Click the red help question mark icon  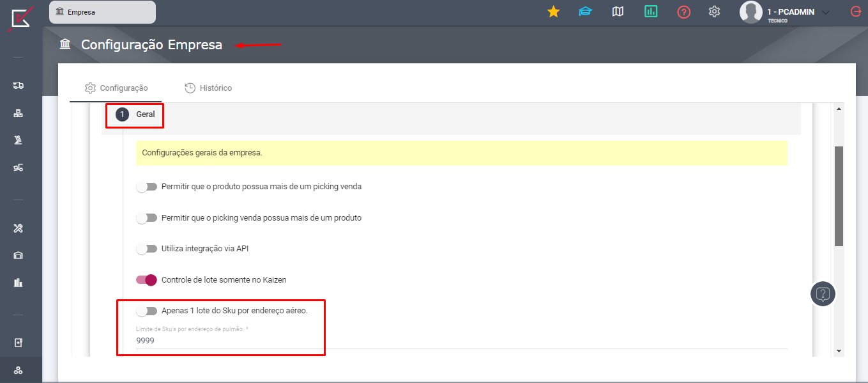[x=684, y=12]
